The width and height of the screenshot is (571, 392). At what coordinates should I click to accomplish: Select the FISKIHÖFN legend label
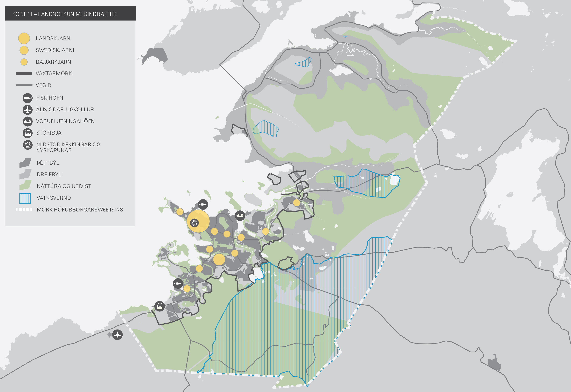(x=50, y=98)
